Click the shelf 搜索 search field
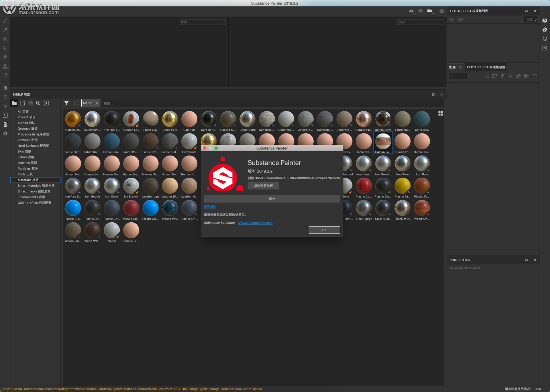This screenshot has width=550, height=392. (x=272, y=103)
